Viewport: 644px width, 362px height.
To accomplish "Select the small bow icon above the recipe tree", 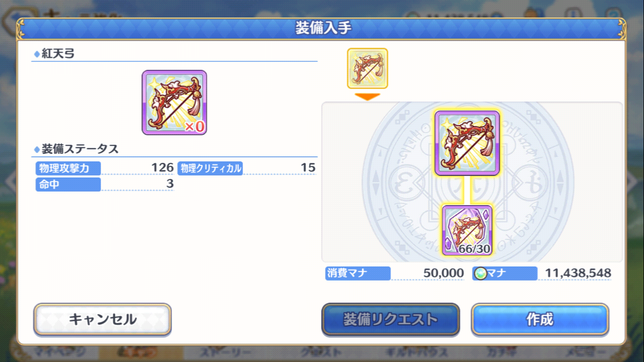I will click(367, 68).
